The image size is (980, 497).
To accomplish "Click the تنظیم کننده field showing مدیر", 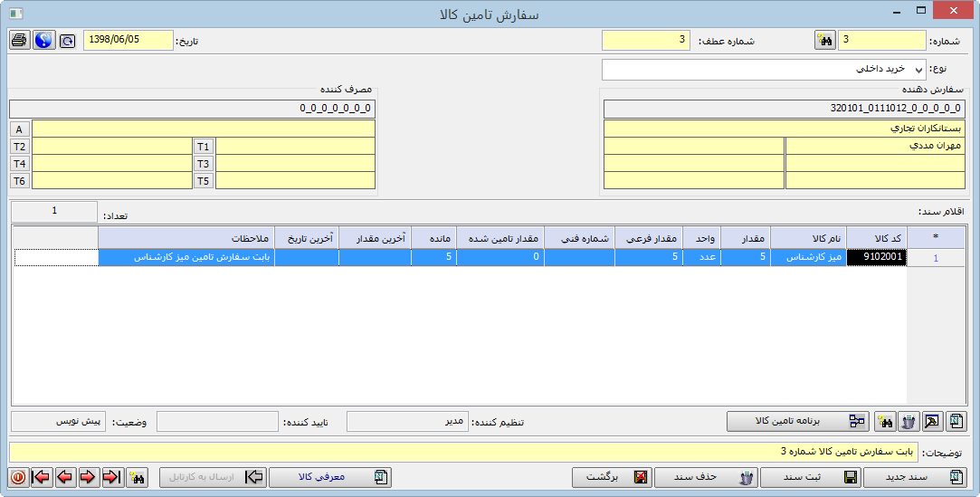I will point(407,421).
